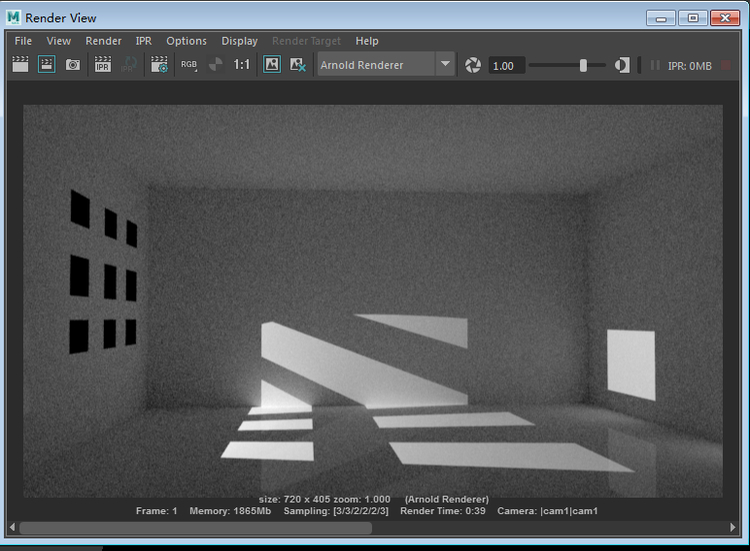Open the View menu
The height and width of the screenshot is (551, 750).
point(58,41)
